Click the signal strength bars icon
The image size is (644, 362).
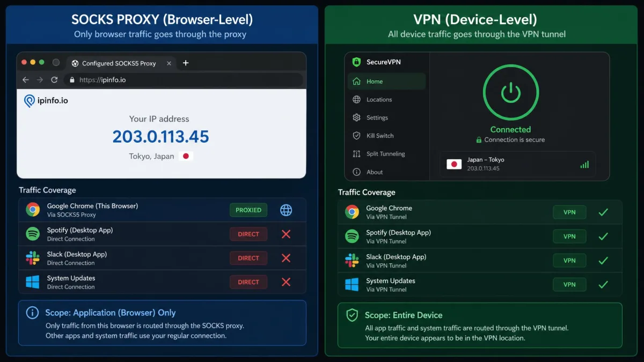[x=584, y=165]
